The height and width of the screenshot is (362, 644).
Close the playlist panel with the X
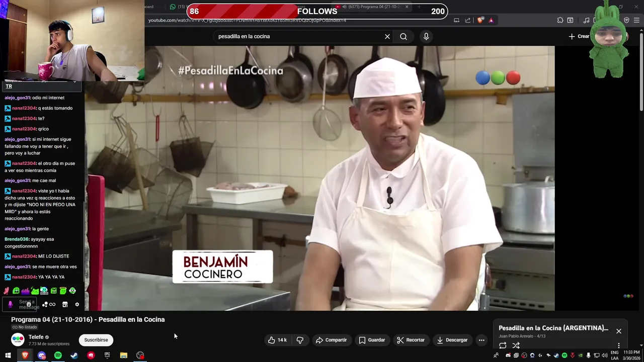pos(619,331)
